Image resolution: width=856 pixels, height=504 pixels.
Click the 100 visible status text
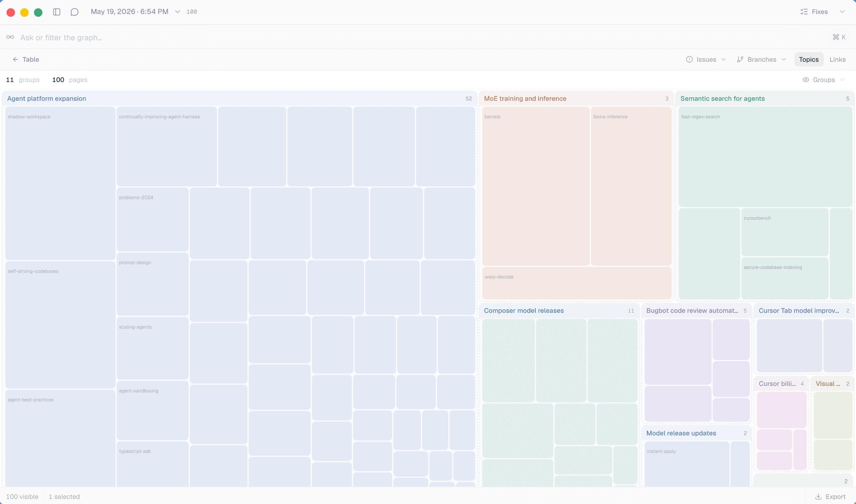[x=22, y=497]
